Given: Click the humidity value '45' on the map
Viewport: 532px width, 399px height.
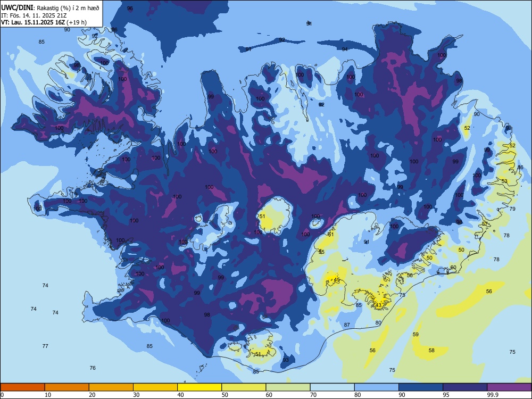Looking at the screenshot, I should [x=337, y=280].
